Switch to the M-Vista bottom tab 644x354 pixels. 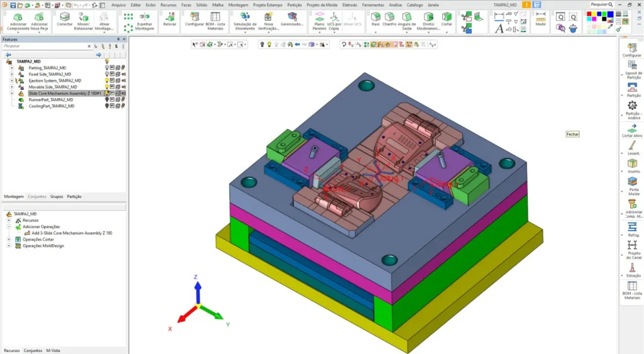(53, 350)
